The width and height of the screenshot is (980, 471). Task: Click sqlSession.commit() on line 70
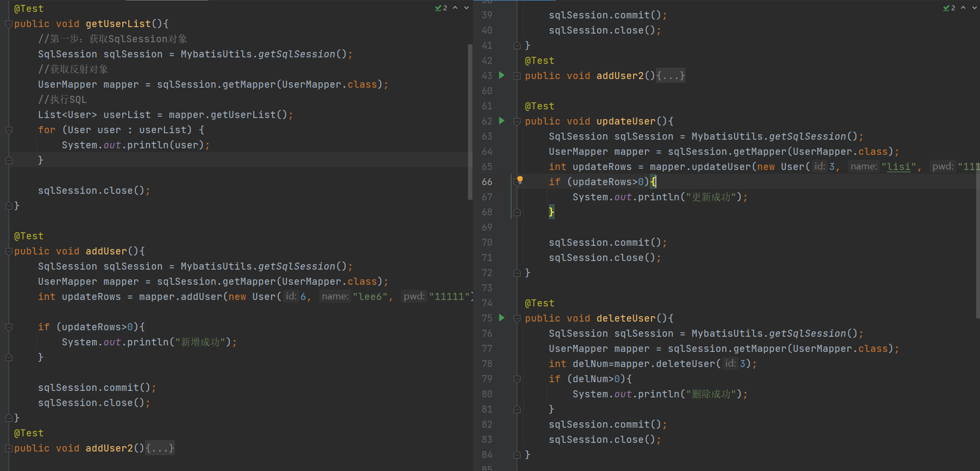pyautogui.click(x=608, y=243)
